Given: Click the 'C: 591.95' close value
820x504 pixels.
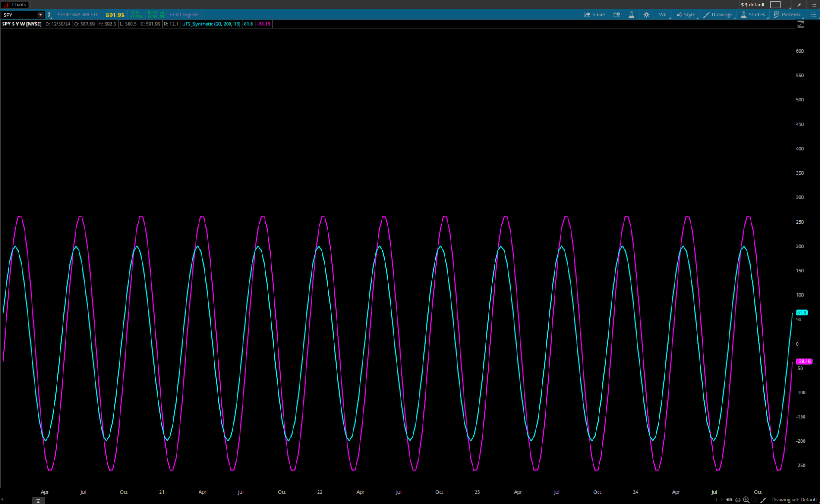Looking at the screenshot, I should (150, 24).
